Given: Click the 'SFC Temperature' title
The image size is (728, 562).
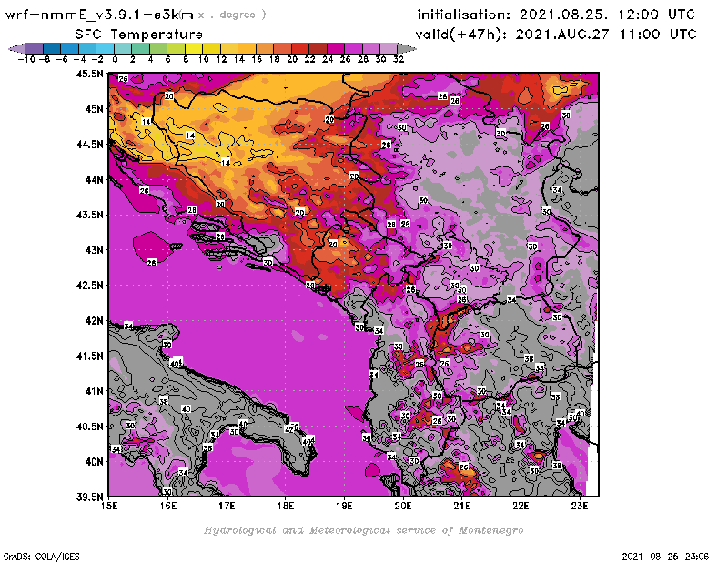Looking at the screenshot, I should point(139,35).
